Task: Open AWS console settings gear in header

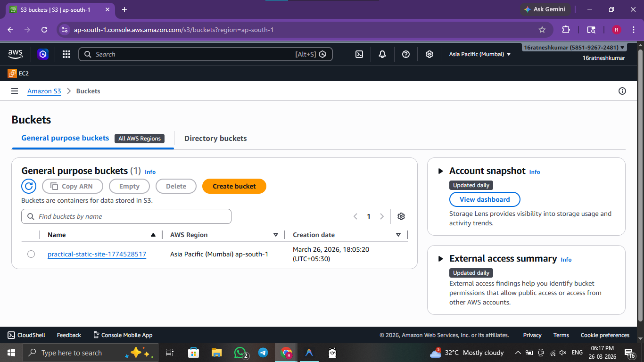Action: tap(429, 54)
